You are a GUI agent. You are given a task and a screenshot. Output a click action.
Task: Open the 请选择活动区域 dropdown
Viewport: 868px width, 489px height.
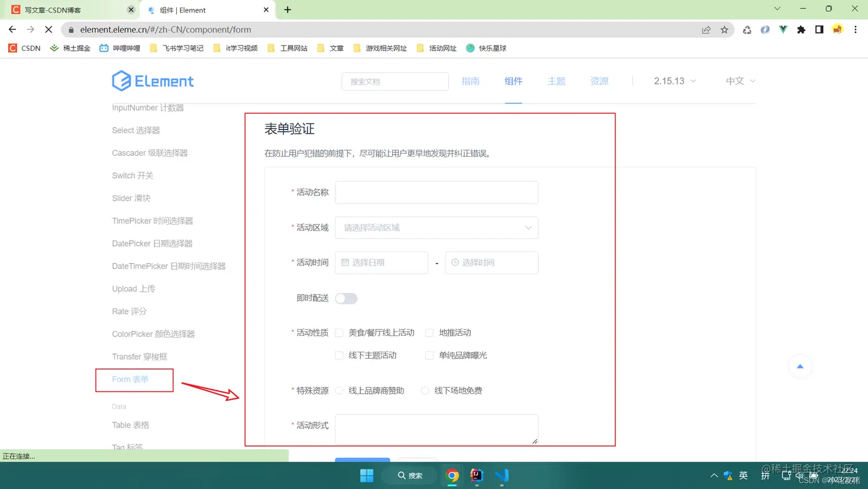point(436,228)
